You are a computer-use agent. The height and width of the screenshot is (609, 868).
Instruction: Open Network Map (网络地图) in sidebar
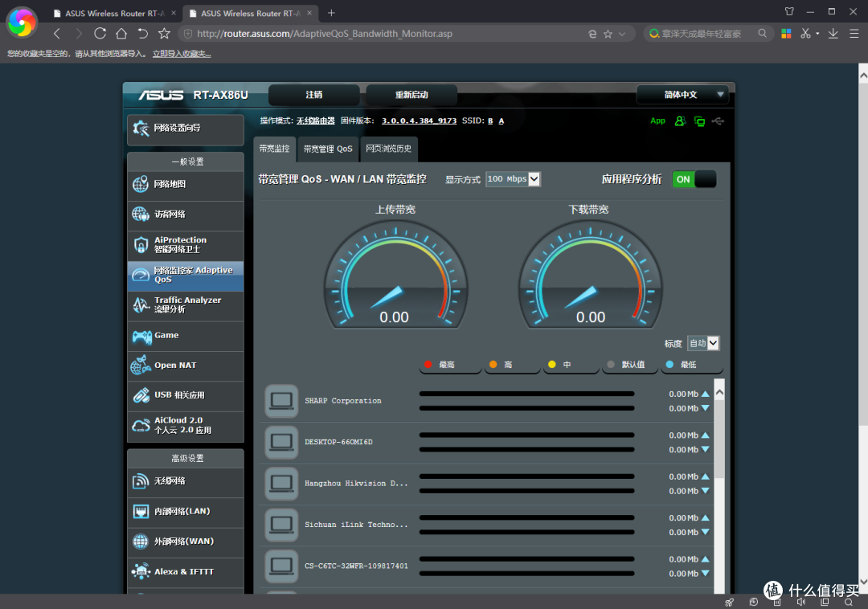[186, 184]
